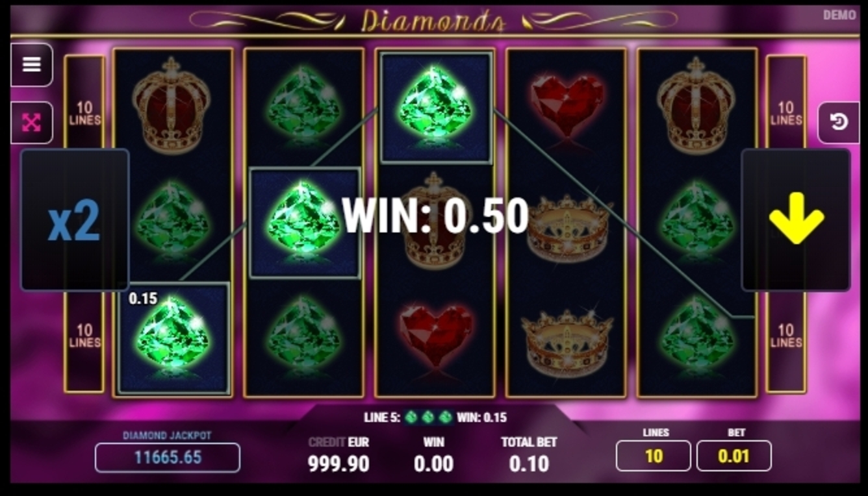
Task: Click the highlighted emerald atop third reel
Action: pyautogui.click(x=436, y=107)
